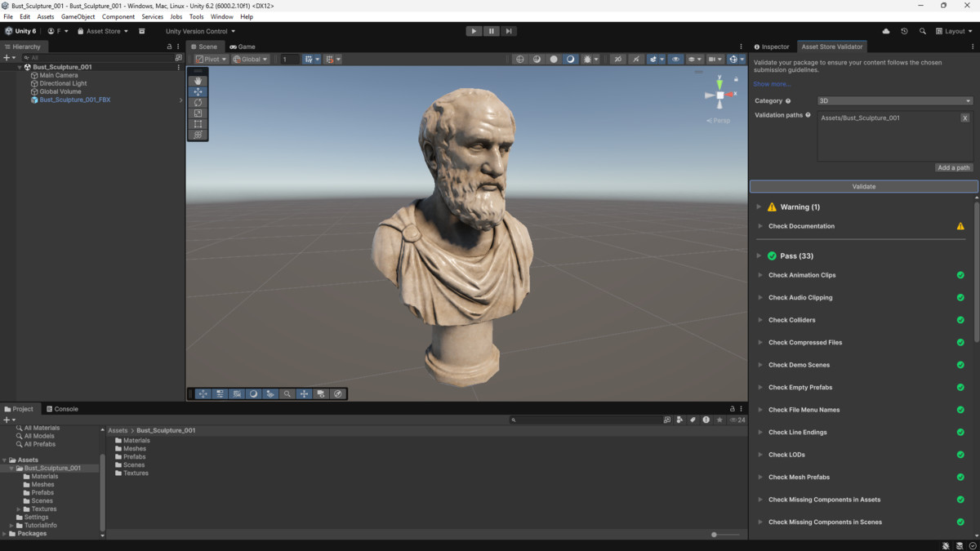Select the Rect Transform tool

pyautogui.click(x=198, y=123)
